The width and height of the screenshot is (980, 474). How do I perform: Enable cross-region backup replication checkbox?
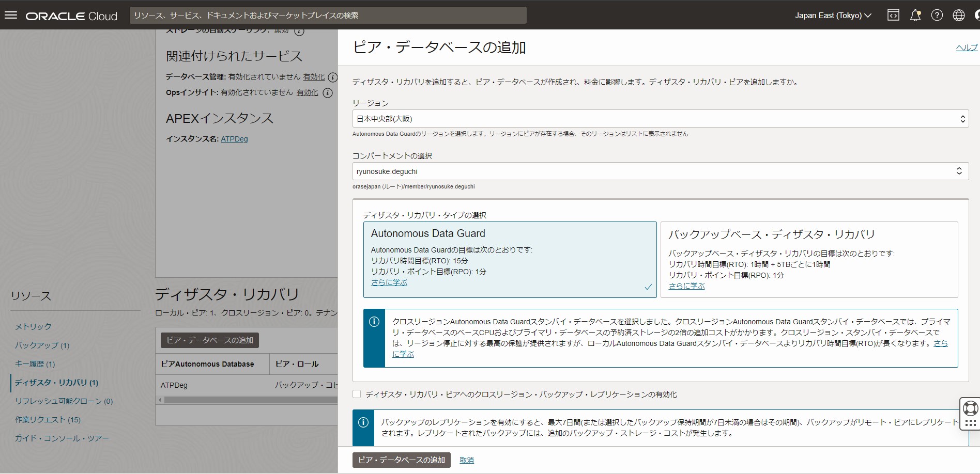coord(357,394)
